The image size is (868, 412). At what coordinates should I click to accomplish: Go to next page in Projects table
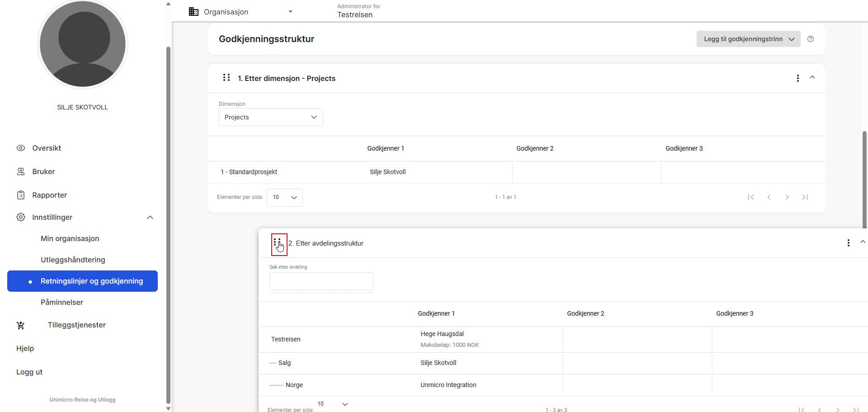(x=787, y=197)
